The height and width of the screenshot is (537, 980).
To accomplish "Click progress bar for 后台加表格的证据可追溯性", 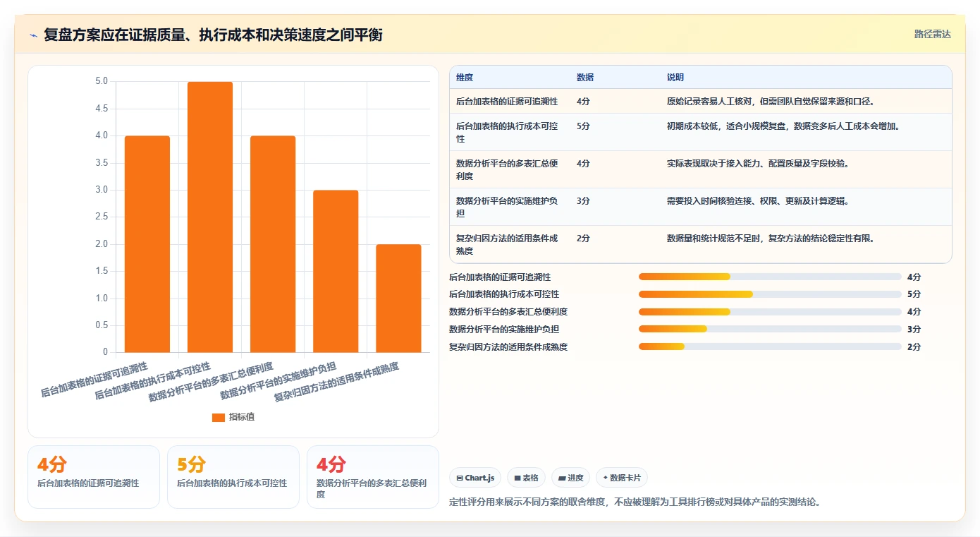I will (x=770, y=277).
